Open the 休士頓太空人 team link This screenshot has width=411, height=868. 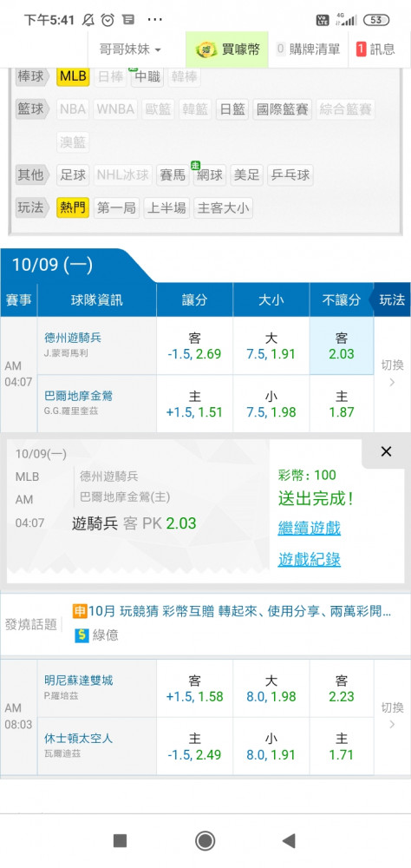click(79, 739)
